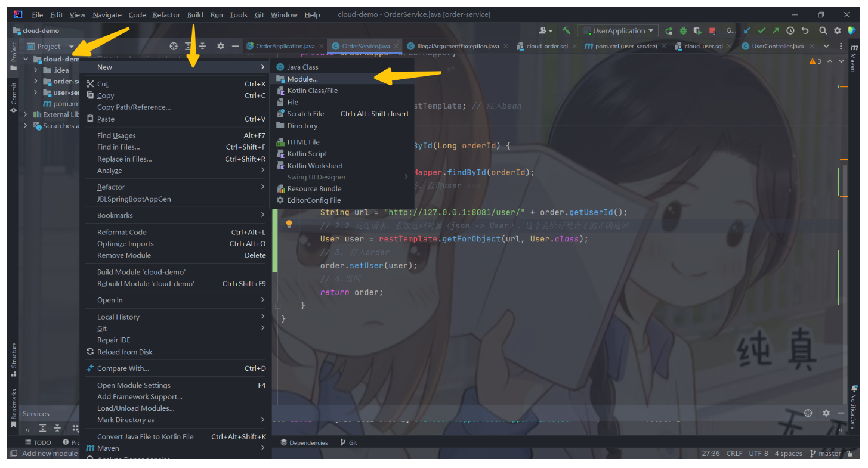Click Select Opened File target icon
This screenshot has height=468, width=868.
point(174,46)
